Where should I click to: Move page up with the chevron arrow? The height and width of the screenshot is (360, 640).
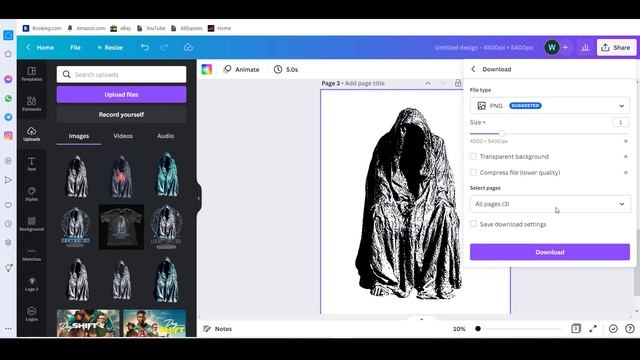point(428,83)
